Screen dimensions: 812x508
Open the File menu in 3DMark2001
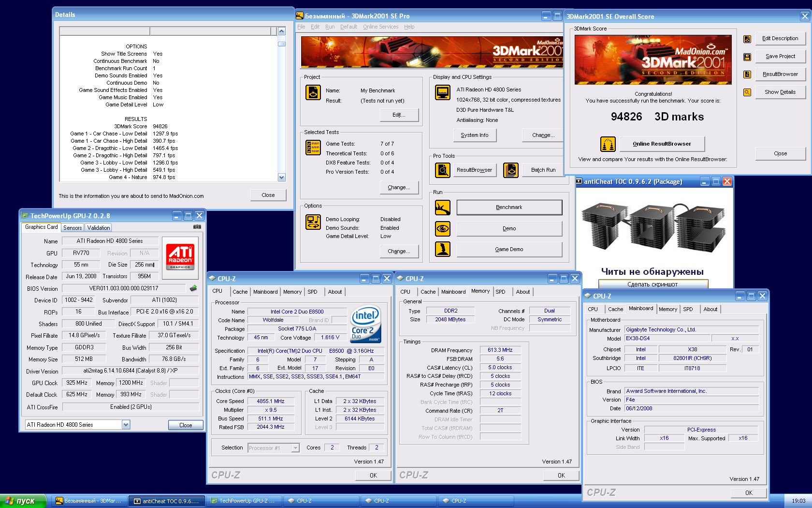(301, 27)
